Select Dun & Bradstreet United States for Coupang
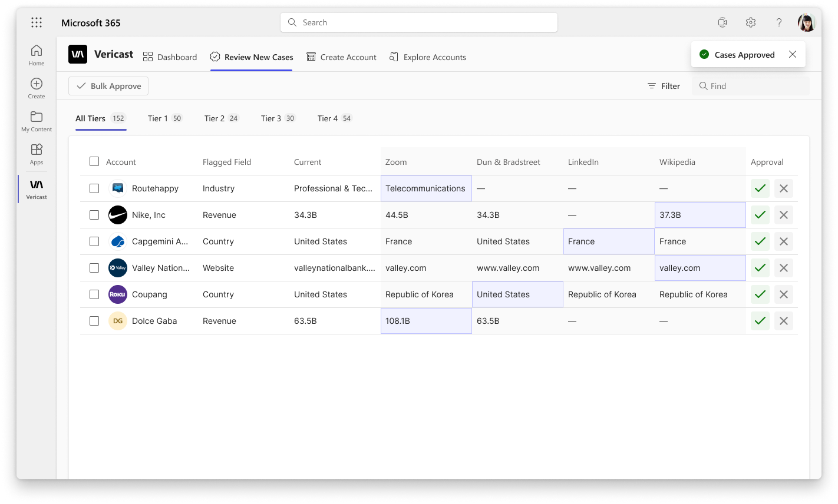Screen dimensions: 838x504 pos(517,294)
